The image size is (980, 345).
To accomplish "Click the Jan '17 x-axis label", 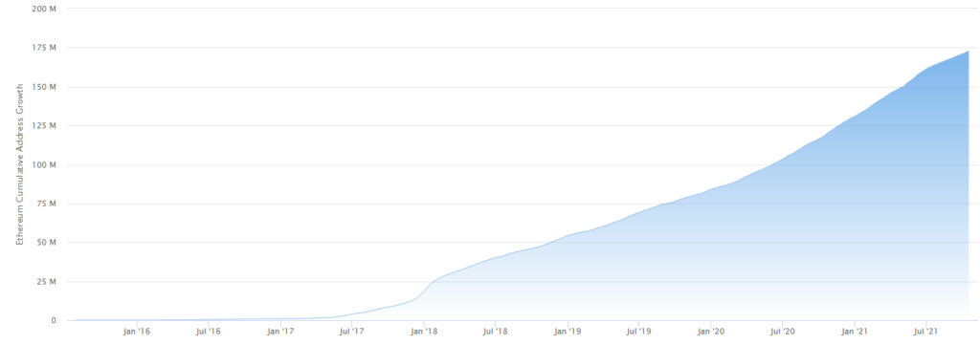I will click(x=280, y=332).
